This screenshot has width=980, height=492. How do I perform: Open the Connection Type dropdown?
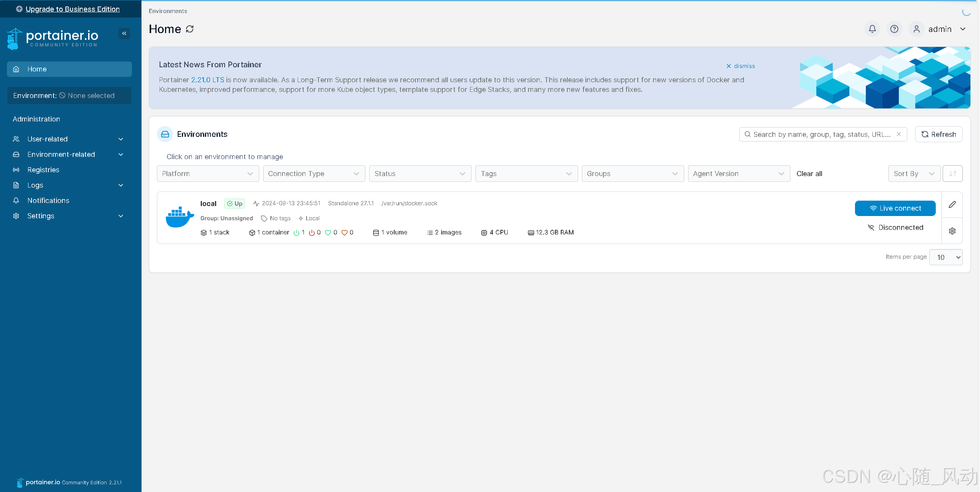click(x=314, y=174)
